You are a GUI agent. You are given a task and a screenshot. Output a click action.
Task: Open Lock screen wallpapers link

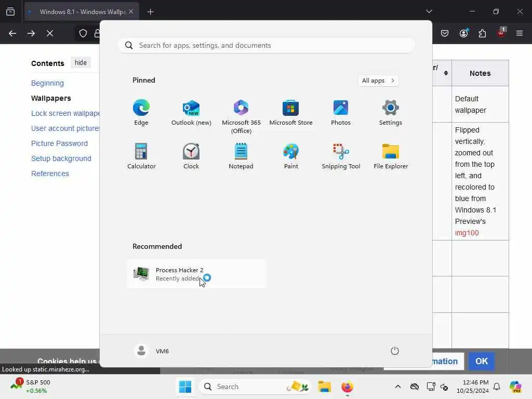tap(65, 113)
